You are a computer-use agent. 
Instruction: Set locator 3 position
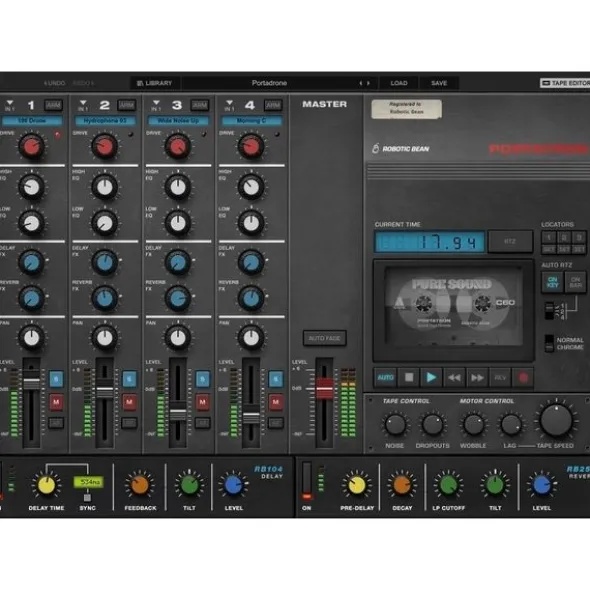pyautogui.click(x=579, y=249)
